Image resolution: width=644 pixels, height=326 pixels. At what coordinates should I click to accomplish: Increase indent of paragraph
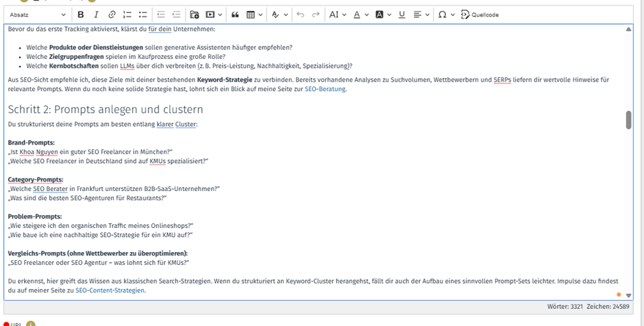[177, 14]
